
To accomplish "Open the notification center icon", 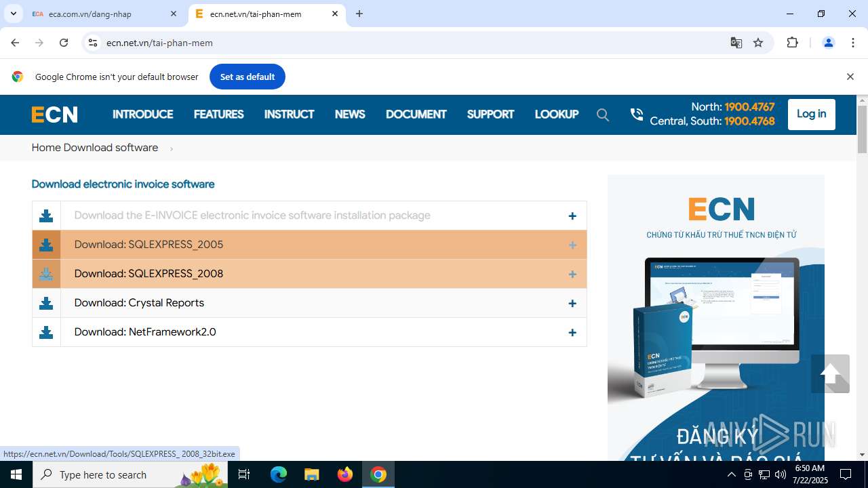I will (x=846, y=474).
